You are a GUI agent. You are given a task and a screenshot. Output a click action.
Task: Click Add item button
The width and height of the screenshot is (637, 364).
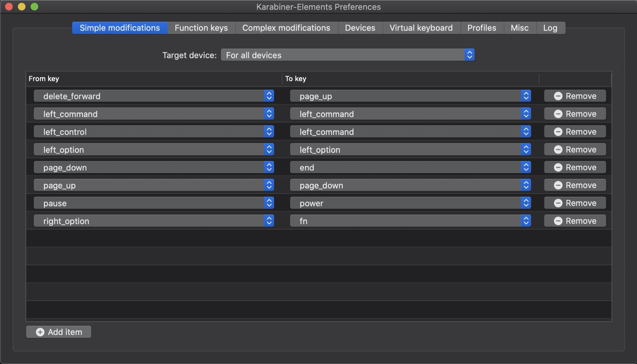point(59,332)
